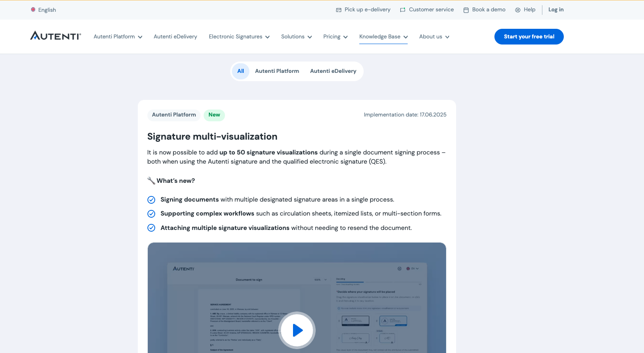Open the Knowledge Base navigation label
This screenshot has height=353, width=644.
point(380,37)
